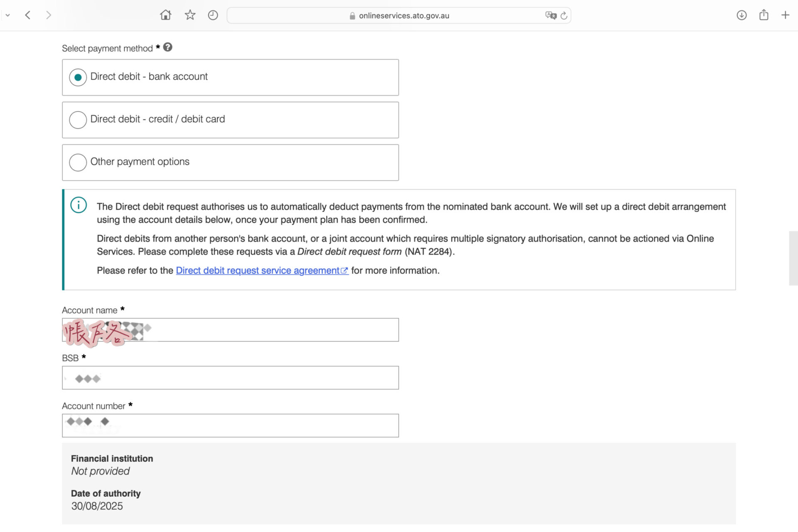Select Direct debit - bank account option
798x532 pixels.
(x=78, y=77)
